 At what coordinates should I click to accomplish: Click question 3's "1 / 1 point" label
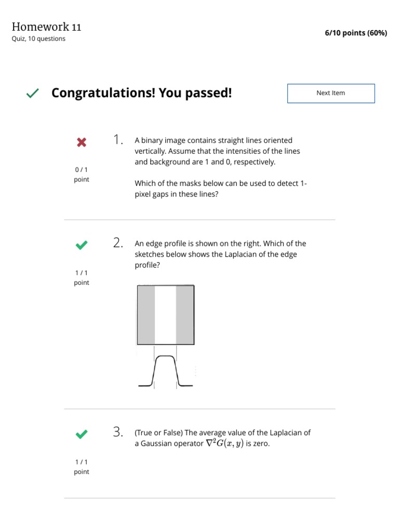click(x=82, y=467)
